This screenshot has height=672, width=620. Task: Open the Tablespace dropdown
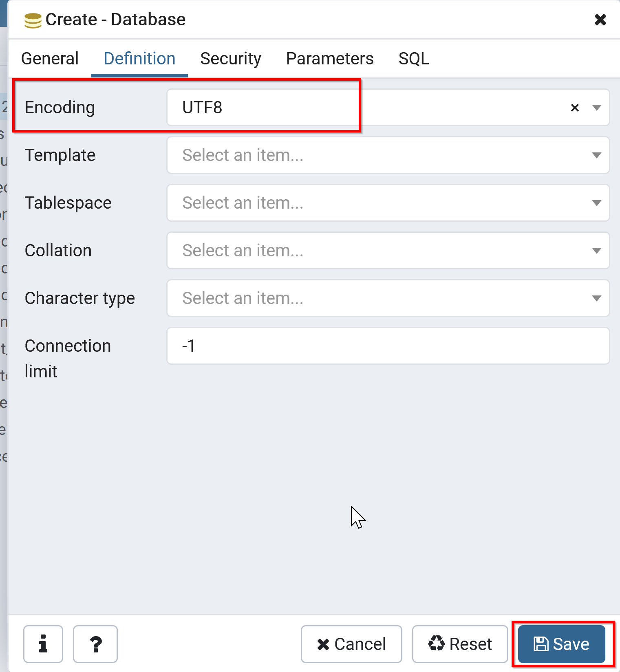tap(387, 203)
